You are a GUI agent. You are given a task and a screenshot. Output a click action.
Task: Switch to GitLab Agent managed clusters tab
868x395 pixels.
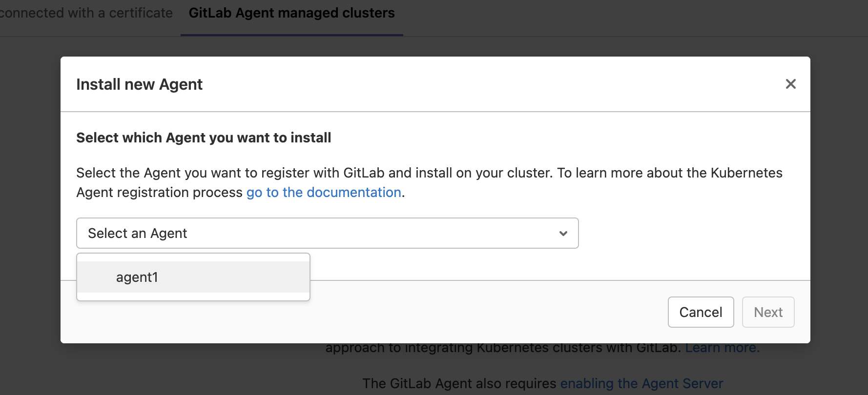(x=291, y=13)
